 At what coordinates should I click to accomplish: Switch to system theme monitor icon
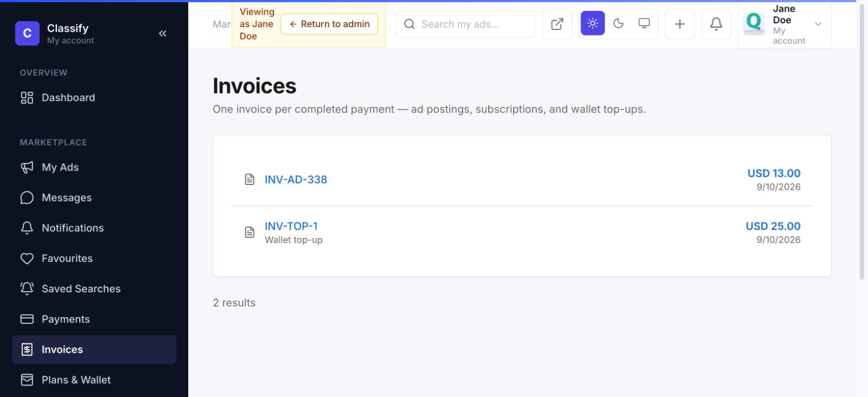coord(644,23)
